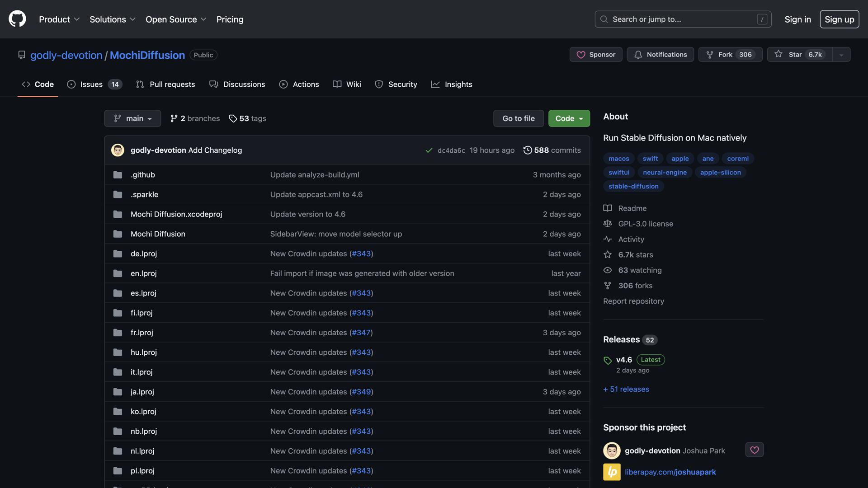
Task: Click the GitHub logo icon
Action: click(x=17, y=19)
